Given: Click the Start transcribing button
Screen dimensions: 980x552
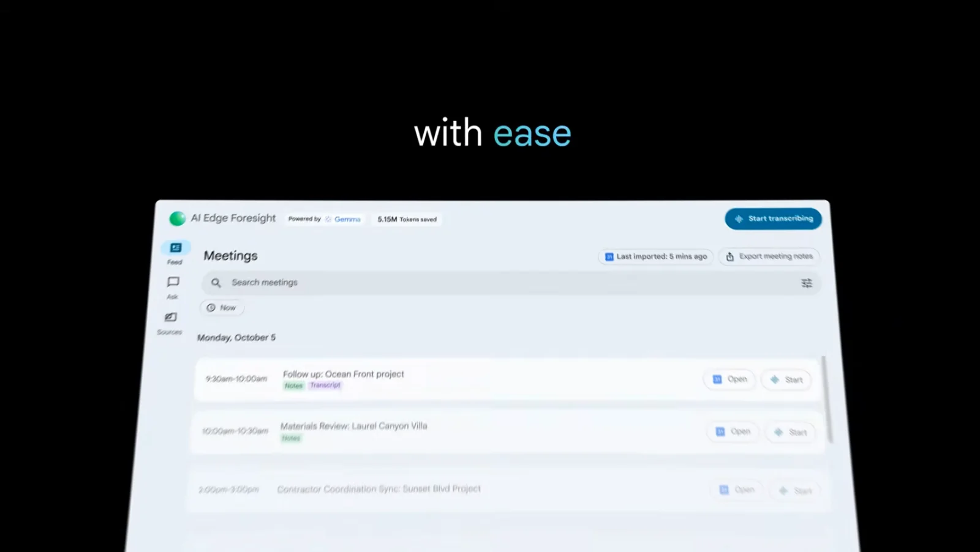Looking at the screenshot, I should point(774,218).
